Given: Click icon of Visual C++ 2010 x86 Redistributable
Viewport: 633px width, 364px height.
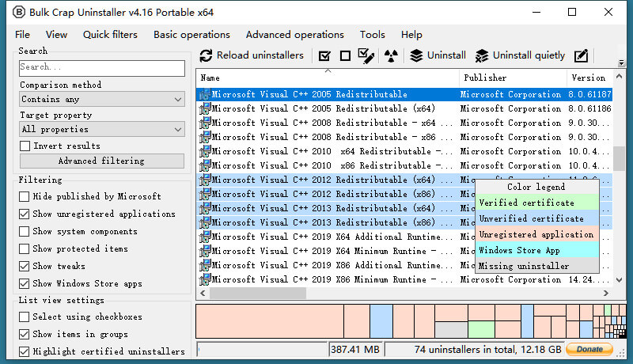Looking at the screenshot, I should (205, 165).
